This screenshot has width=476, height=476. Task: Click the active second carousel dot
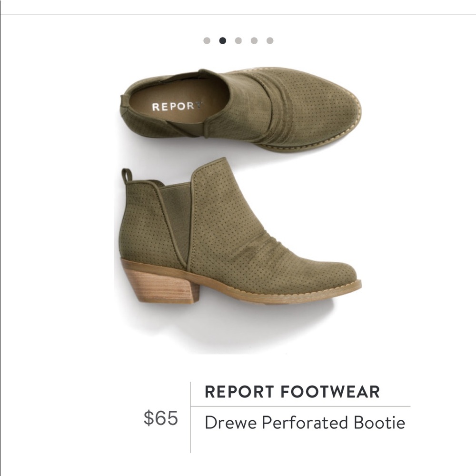click(222, 40)
